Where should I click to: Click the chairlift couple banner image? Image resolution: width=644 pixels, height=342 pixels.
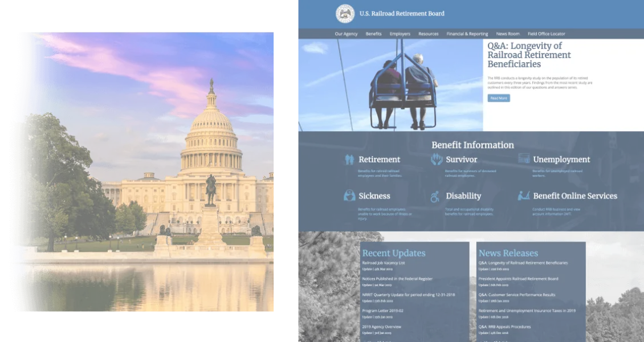(x=390, y=85)
